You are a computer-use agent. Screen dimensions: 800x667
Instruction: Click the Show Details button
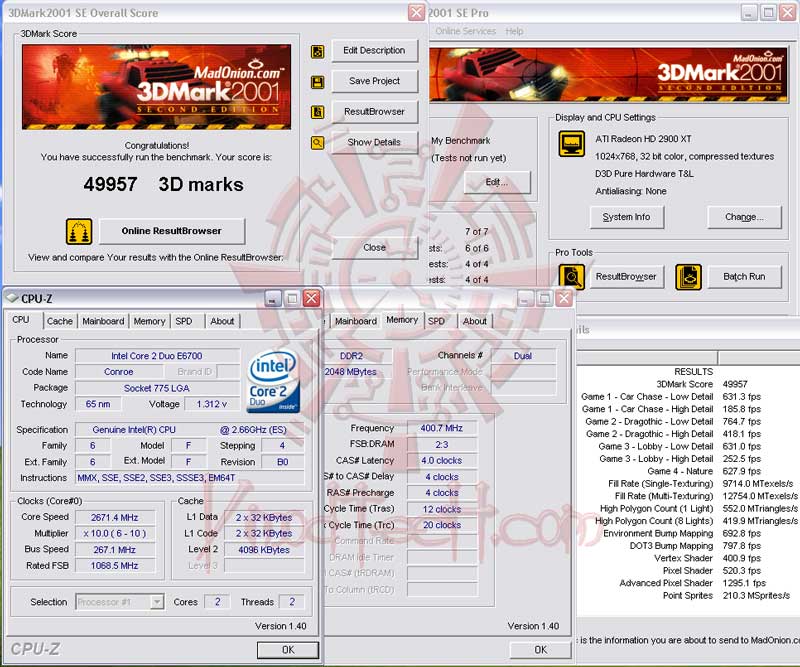(374, 142)
